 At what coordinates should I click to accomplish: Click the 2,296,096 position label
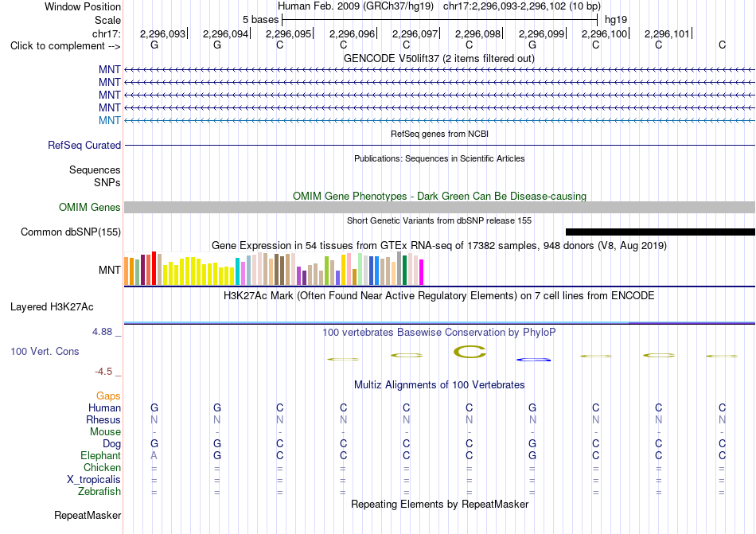pos(352,33)
